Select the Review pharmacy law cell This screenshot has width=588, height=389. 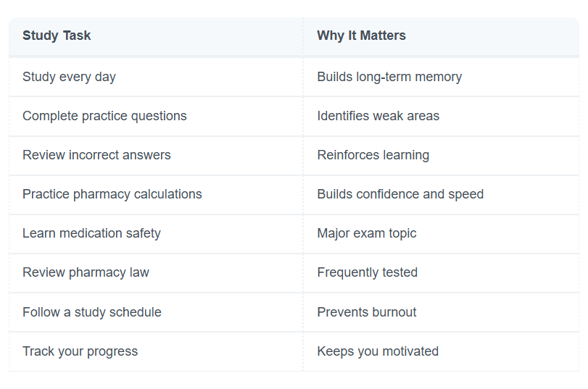pyautogui.click(x=156, y=272)
